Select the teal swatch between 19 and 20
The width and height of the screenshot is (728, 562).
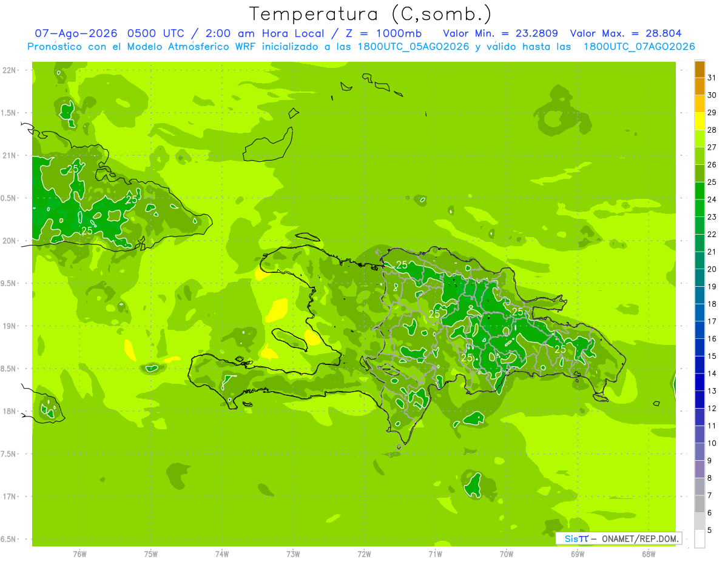click(699, 278)
